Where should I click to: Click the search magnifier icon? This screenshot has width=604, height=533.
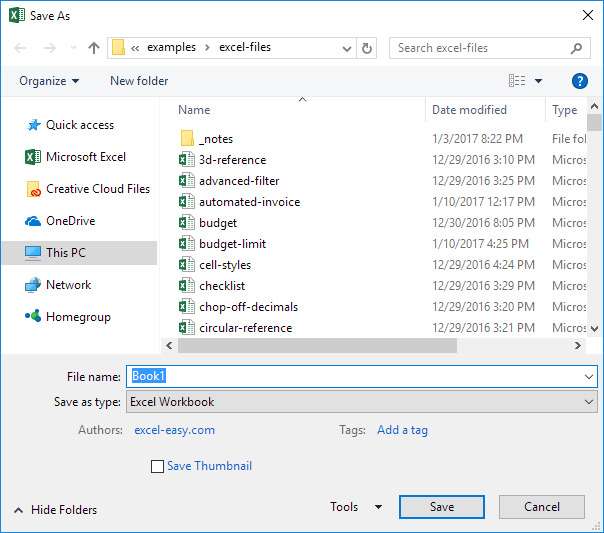(577, 47)
